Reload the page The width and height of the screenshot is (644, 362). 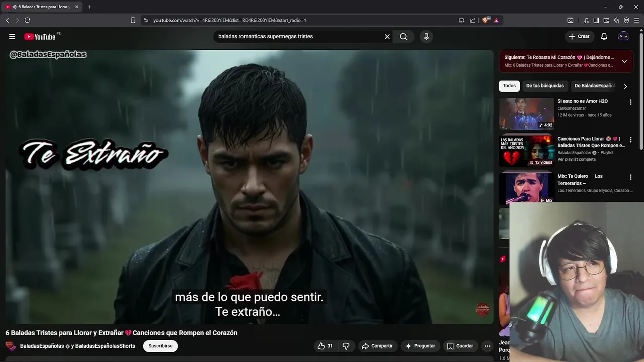pos(27,20)
